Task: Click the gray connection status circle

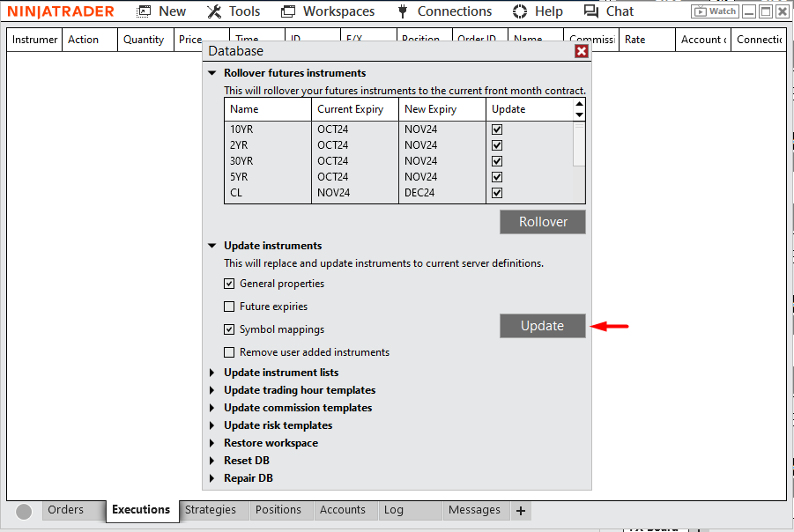Action: click(24, 511)
